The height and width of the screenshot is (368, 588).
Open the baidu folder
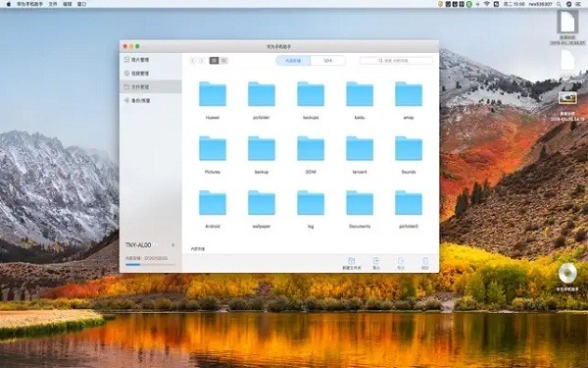pos(360,94)
